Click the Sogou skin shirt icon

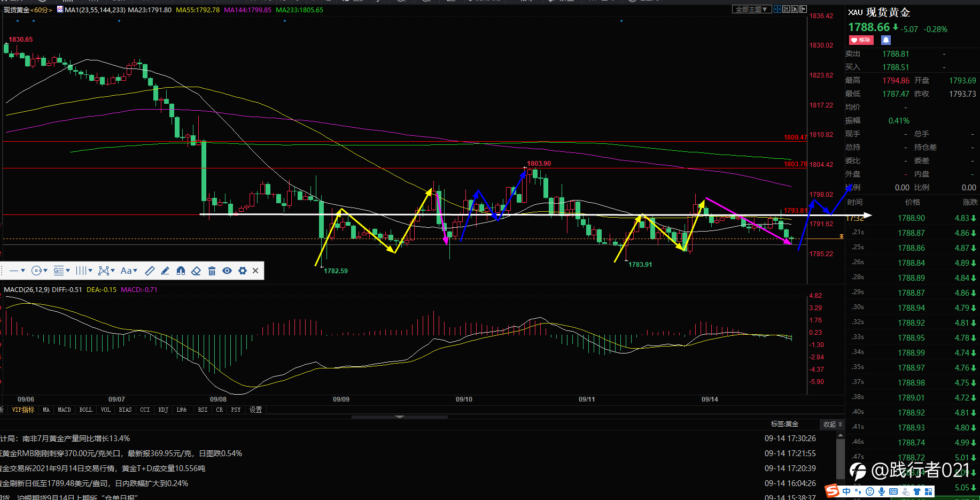917,491
